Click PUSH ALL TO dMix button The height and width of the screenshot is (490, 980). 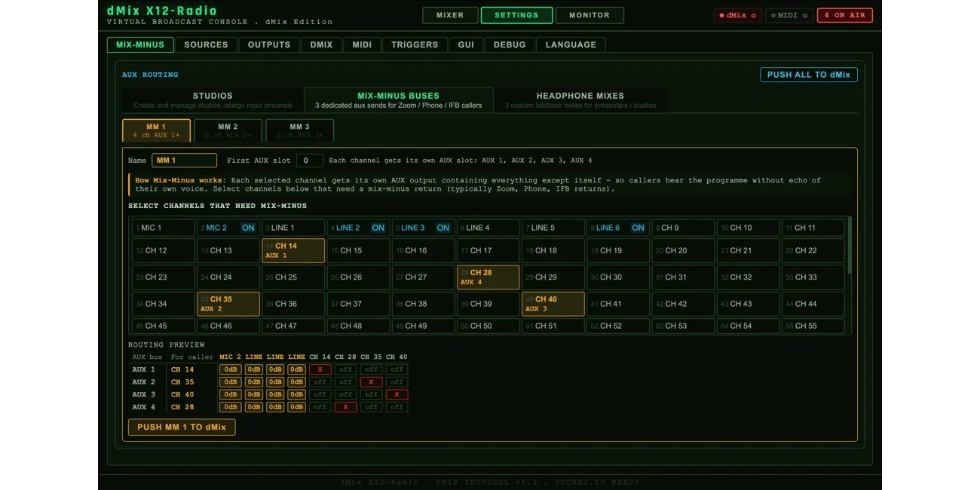point(808,75)
